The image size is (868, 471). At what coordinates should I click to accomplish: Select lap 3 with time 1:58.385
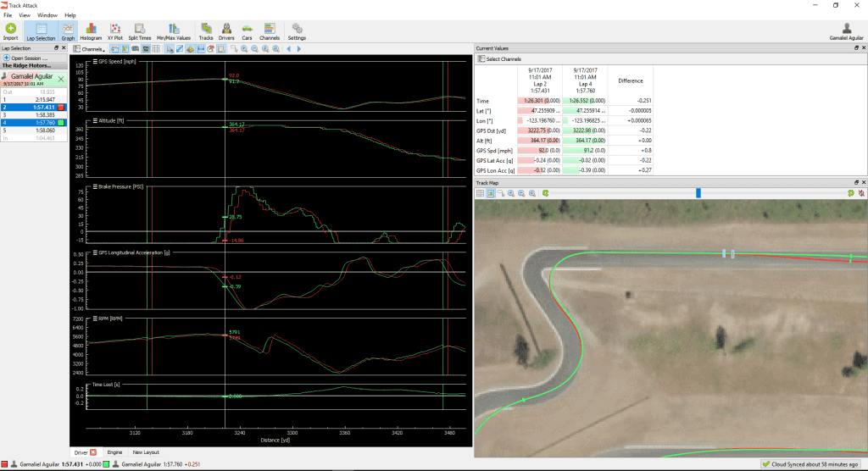[33, 115]
